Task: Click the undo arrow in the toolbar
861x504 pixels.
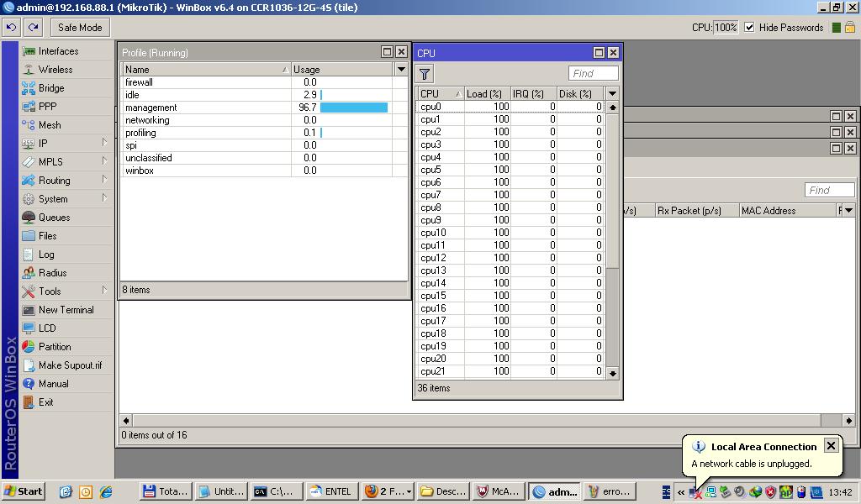Action: (x=11, y=27)
